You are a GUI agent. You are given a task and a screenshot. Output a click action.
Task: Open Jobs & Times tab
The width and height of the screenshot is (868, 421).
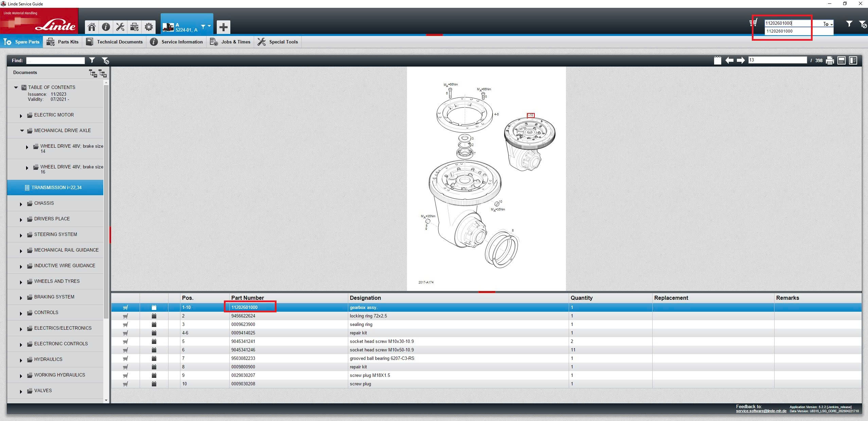(x=230, y=42)
